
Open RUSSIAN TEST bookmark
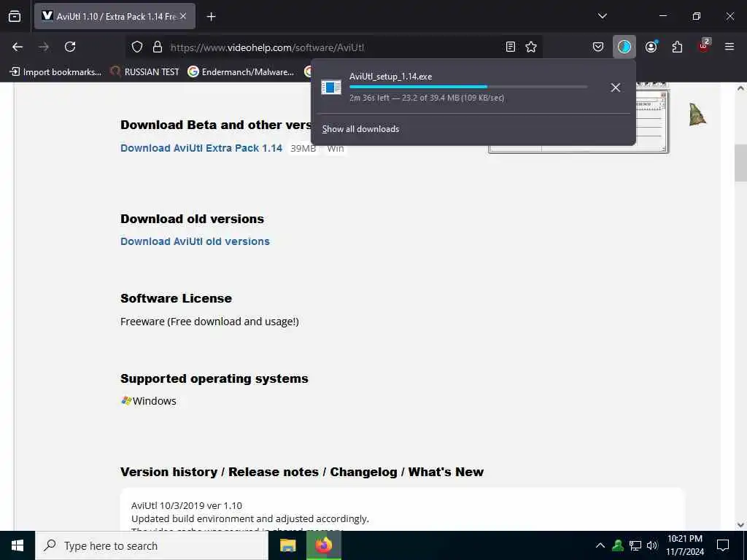[145, 72]
